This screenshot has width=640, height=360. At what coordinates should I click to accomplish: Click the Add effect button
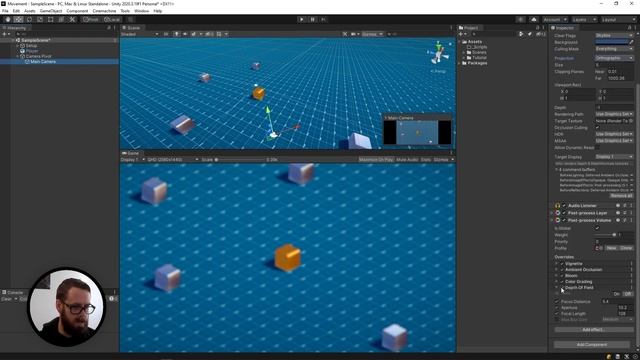click(593, 330)
